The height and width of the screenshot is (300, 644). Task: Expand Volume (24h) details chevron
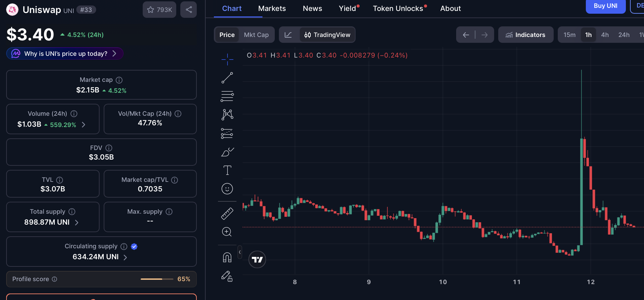coord(83,125)
